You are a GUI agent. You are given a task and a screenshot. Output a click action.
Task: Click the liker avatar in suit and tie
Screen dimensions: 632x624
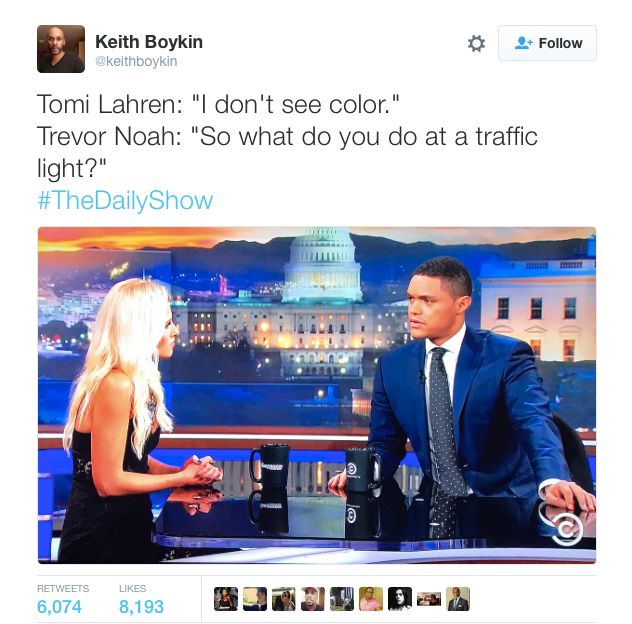click(x=458, y=599)
